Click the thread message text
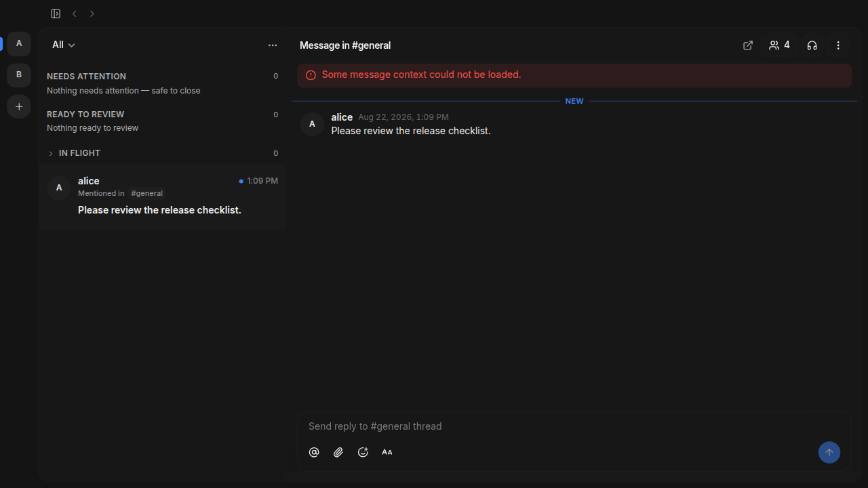868x488 pixels. coord(411,131)
